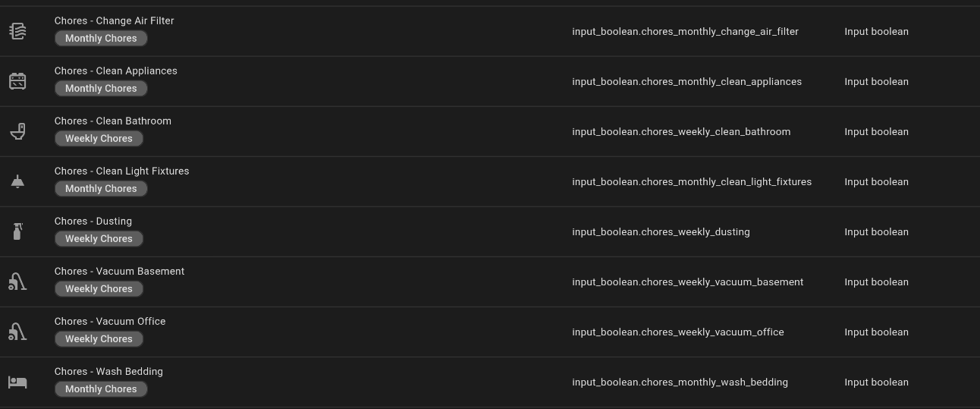Select Weekly Chores label under Dusting

[x=99, y=239]
